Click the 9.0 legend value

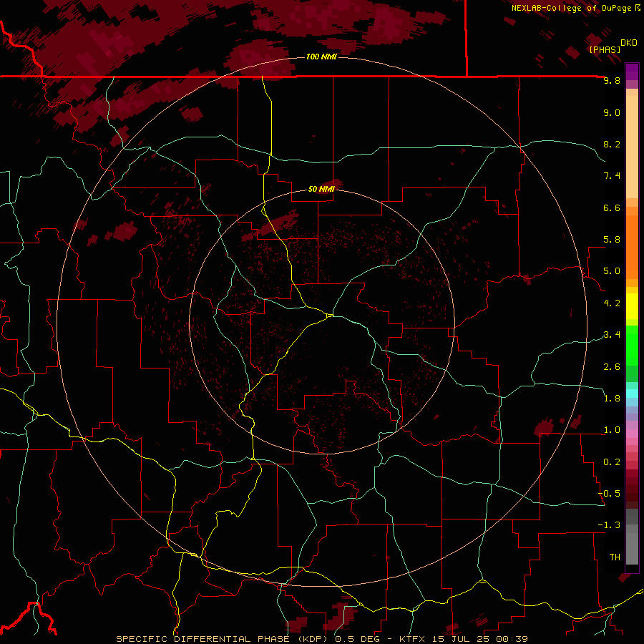coord(612,112)
